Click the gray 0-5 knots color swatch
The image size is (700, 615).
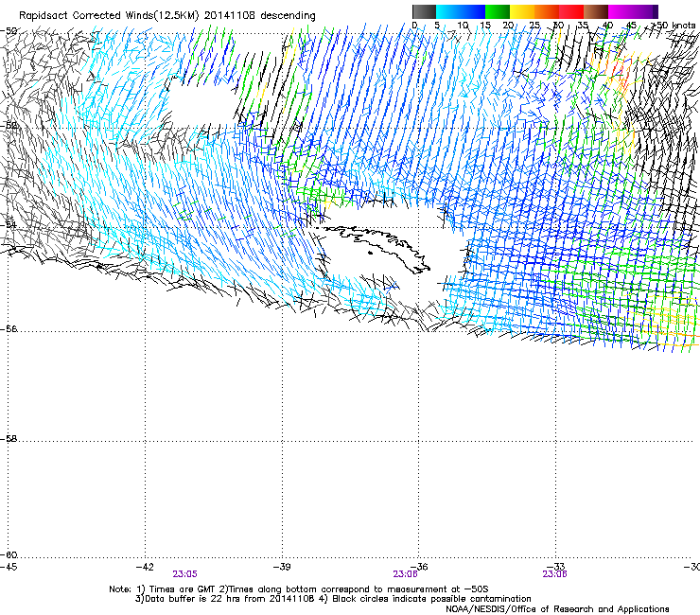click(x=424, y=11)
